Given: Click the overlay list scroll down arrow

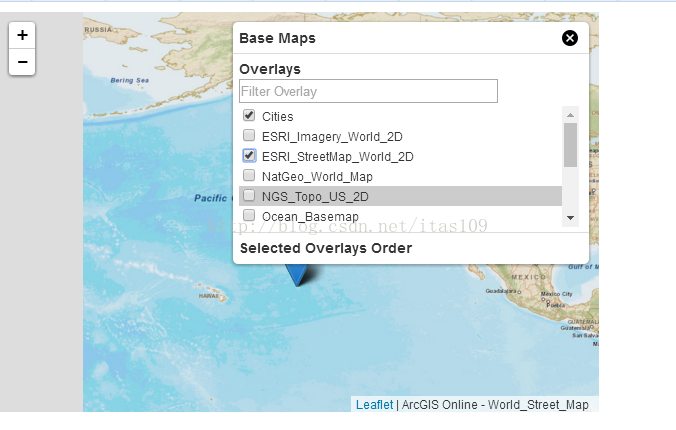Looking at the screenshot, I should click(x=570, y=218).
